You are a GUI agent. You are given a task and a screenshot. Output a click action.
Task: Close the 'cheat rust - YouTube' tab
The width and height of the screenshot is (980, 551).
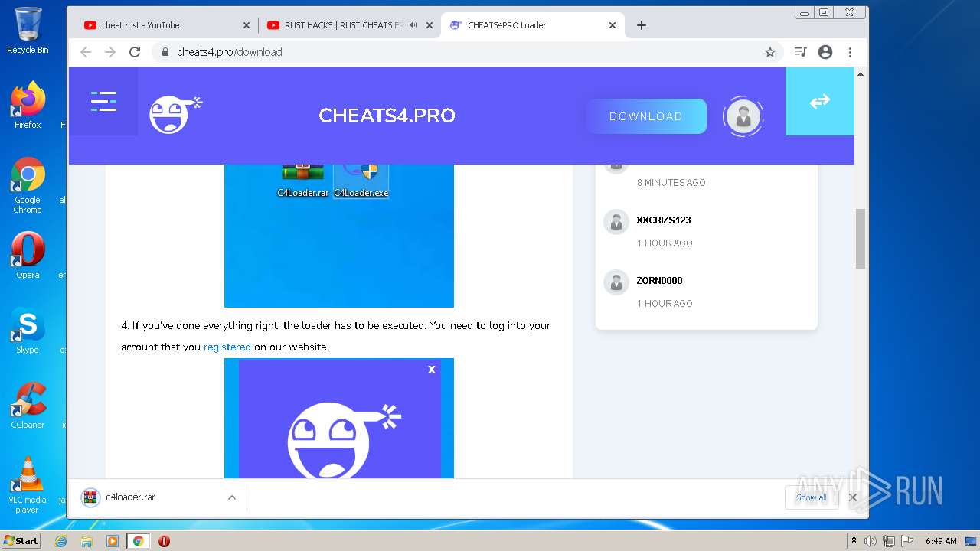coord(247,25)
